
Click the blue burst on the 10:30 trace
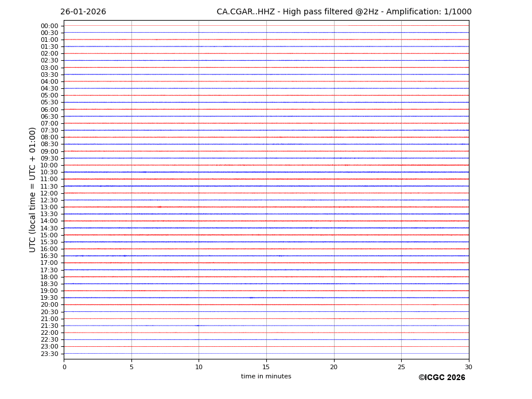[x=144, y=172]
